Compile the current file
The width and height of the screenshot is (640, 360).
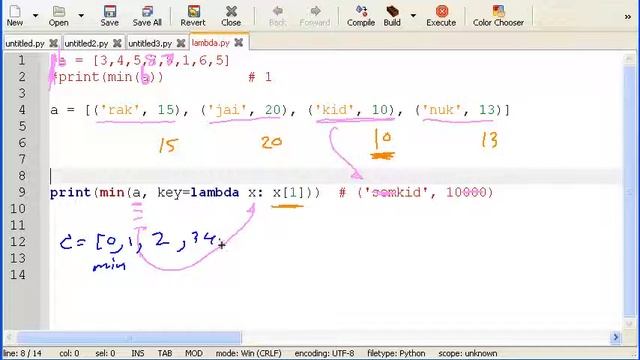click(x=361, y=16)
